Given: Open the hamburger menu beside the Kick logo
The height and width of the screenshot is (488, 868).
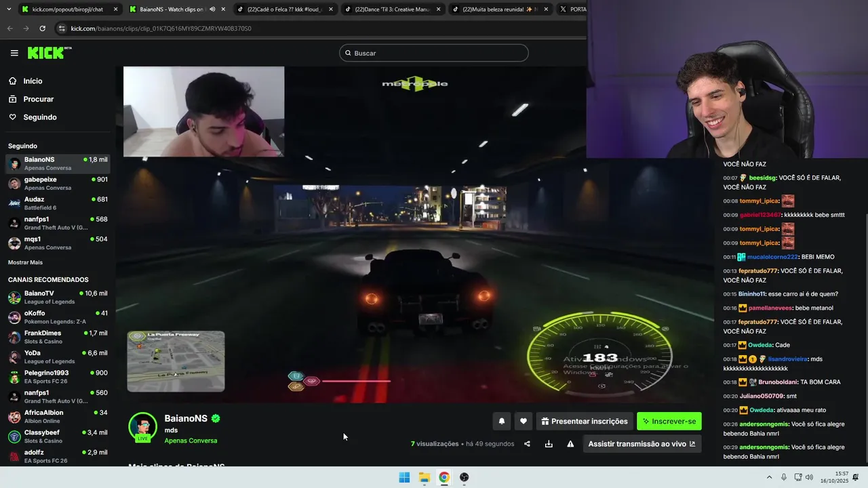Looking at the screenshot, I should click(x=14, y=53).
